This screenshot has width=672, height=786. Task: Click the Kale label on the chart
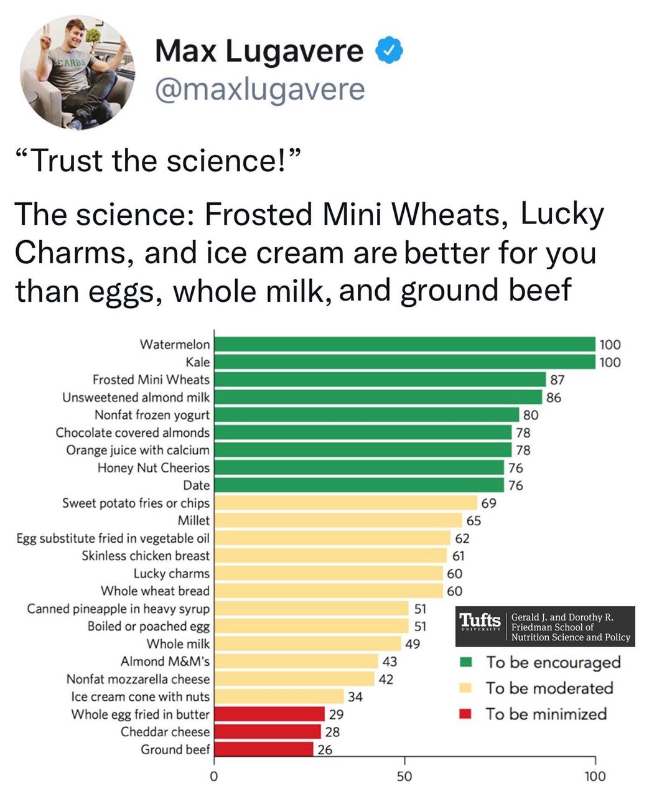198,362
